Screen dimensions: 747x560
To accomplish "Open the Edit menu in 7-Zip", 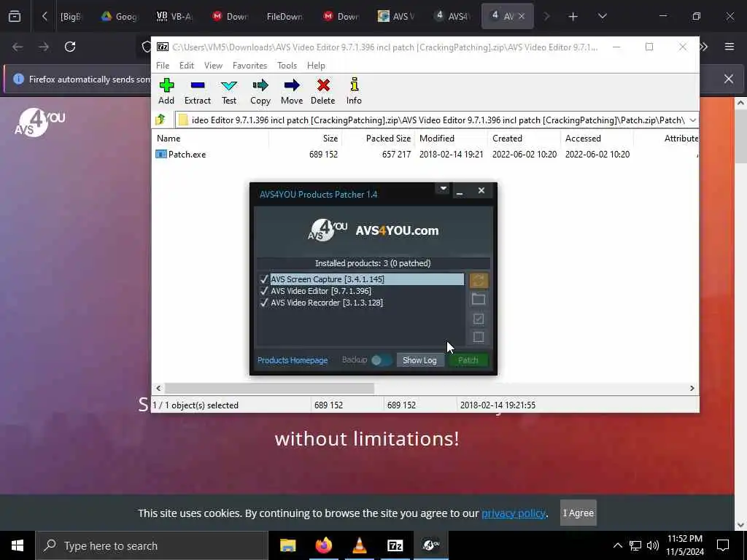I will coord(186,66).
